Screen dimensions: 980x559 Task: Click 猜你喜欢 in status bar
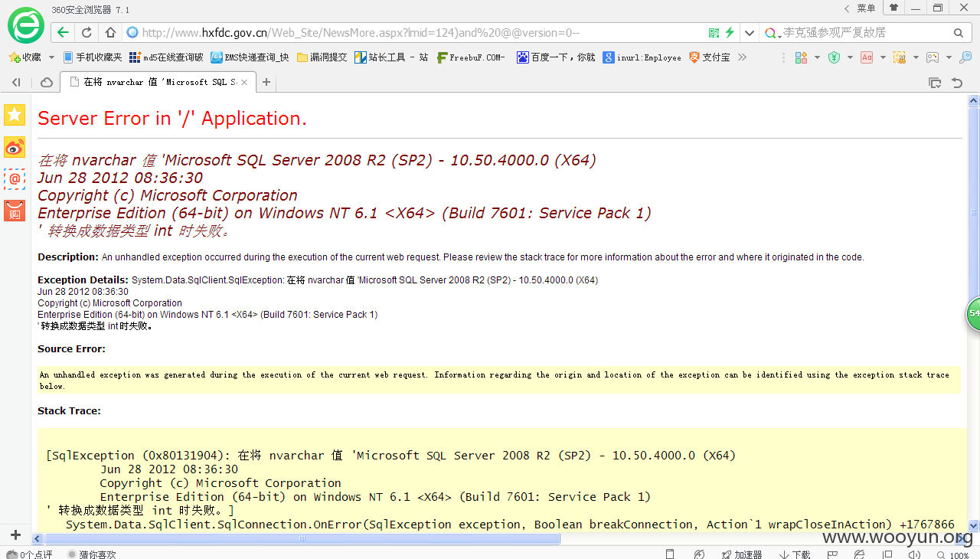point(92,554)
